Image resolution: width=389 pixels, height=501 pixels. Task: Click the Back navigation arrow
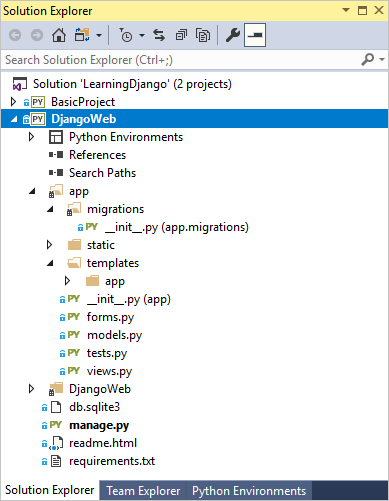(x=15, y=35)
